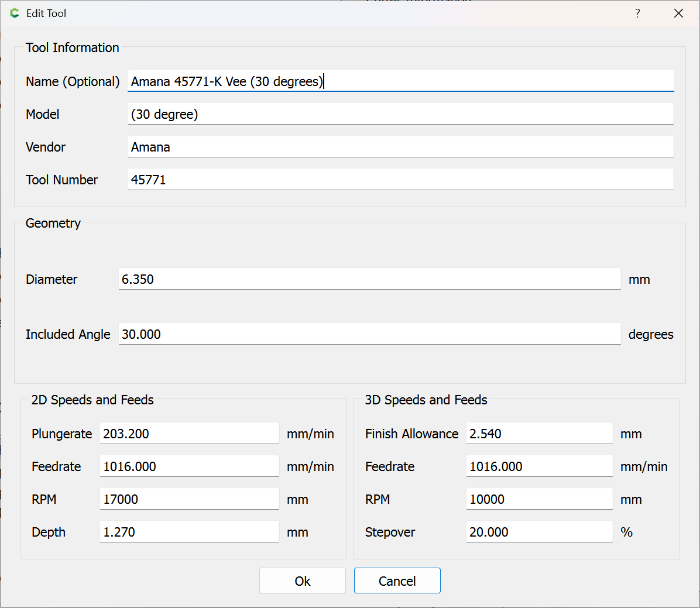Click into the Vendor field containing Amana
Viewport: 700px width, 608px height.
click(400, 147)
